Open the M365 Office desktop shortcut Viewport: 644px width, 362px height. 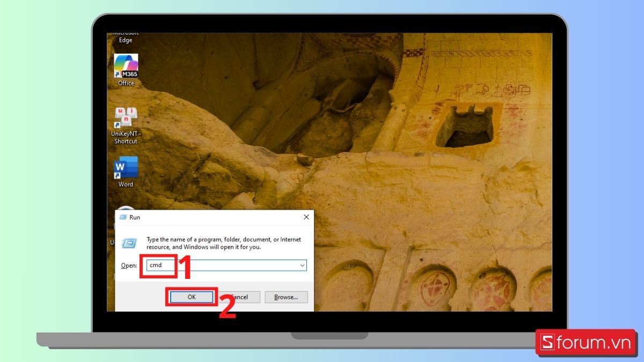pos(126,70)
